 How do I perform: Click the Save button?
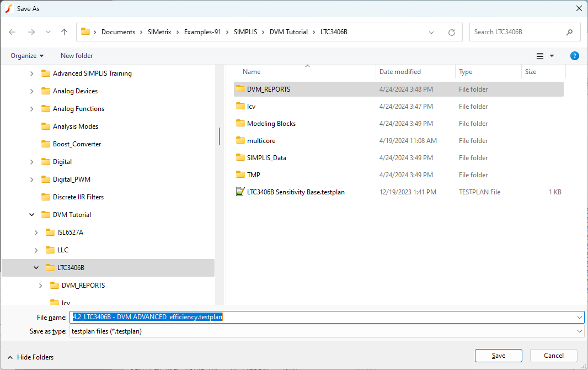498,356
